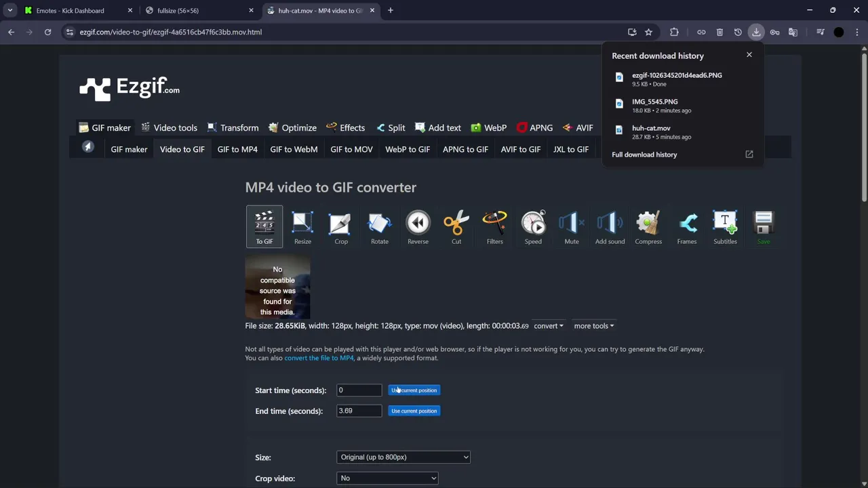This screenshot has width=868, height=488.
Task: Click the End time input field
Action: 359,411
